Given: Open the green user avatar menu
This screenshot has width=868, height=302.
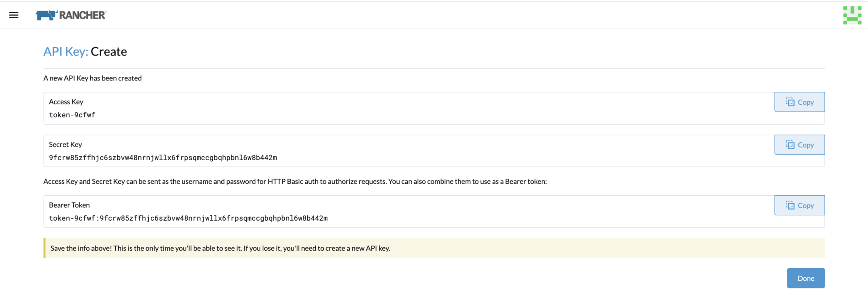Looking at the screenshot, I should pyautogui.click(x=852, y=15).
